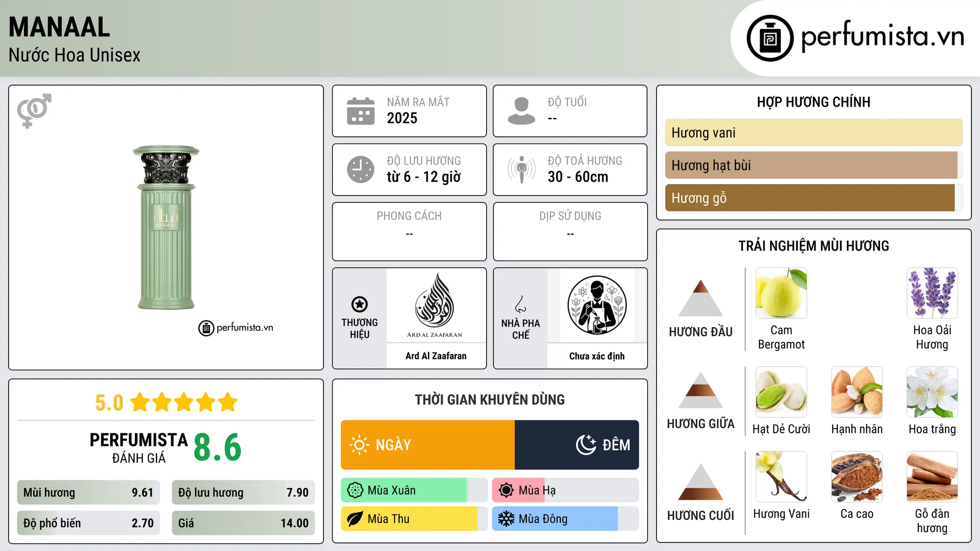Viewport: 980px width, 551px height.
Task: Click the DỊP SỬ DỤNG occasion label
Action: pos(570,216)
